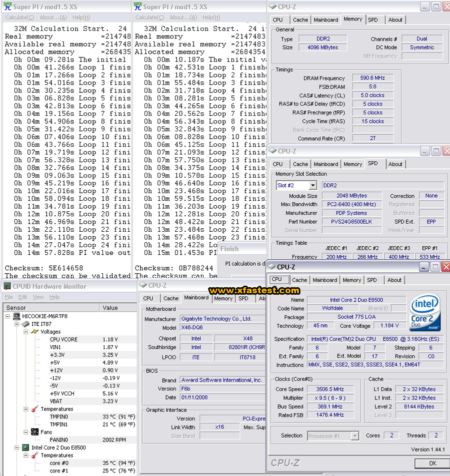Collapse the HICOOKIE-M6RTF8 tree node
Image resolution: width=450 pixels, height=476 pixels.
(7, 316)
